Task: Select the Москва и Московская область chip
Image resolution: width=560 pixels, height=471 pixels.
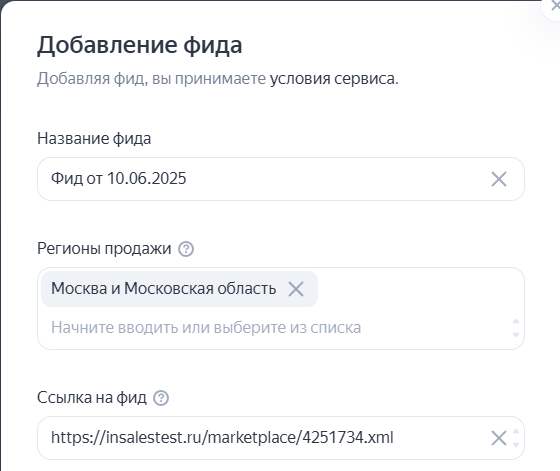Action: pos(164,289)
